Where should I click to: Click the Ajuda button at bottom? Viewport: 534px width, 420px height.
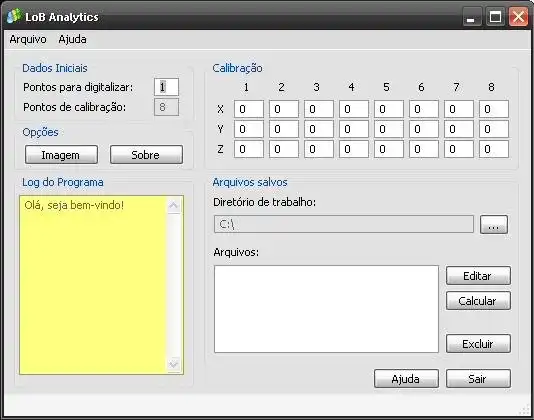[x=406, y=379]
